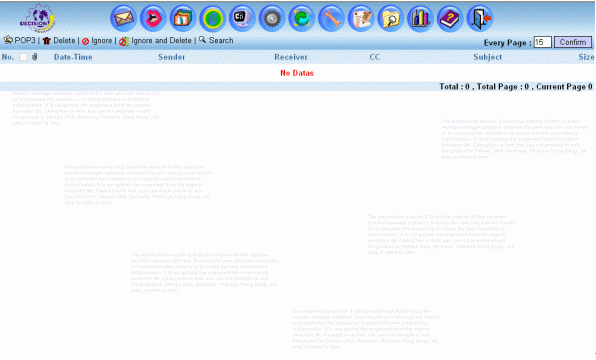Click the Delete action
Screen dimensions: 596x360
(x=64, y=40)
